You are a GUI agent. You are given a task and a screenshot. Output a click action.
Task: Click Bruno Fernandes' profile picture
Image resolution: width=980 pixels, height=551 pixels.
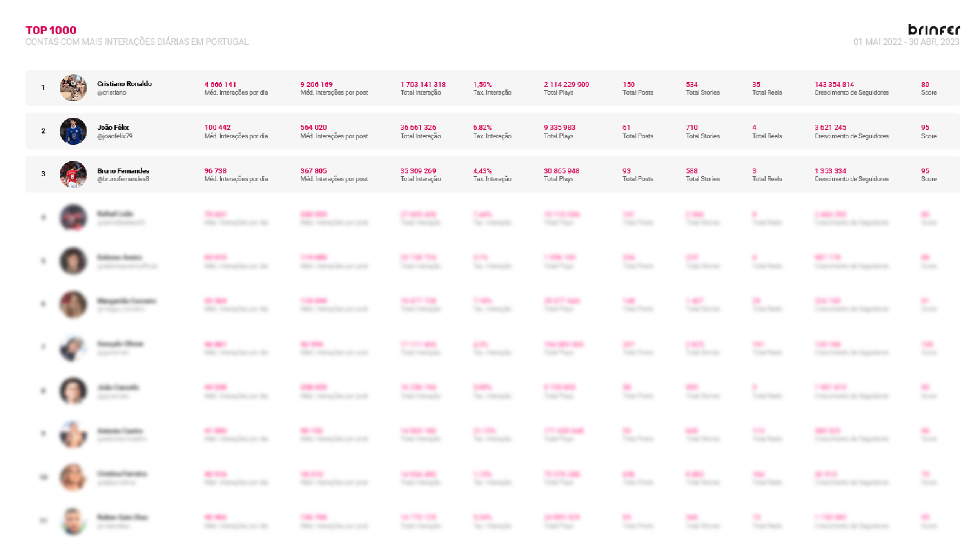click(73, 175)
